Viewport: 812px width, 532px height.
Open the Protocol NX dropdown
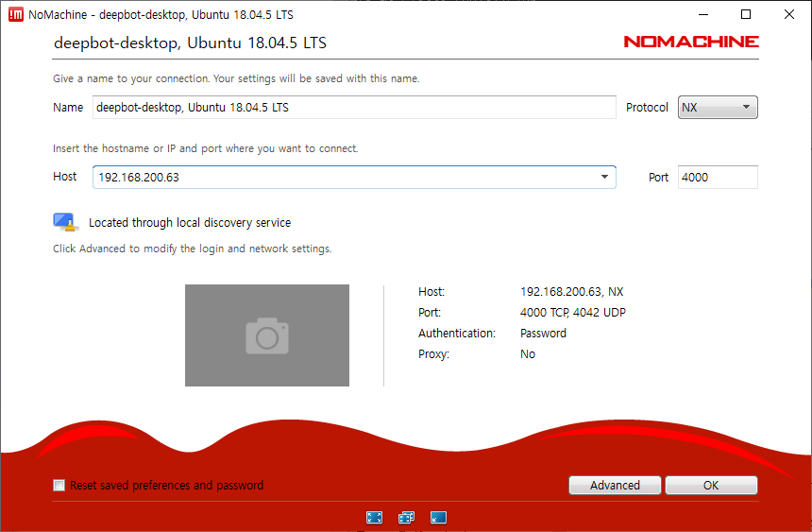718,108
